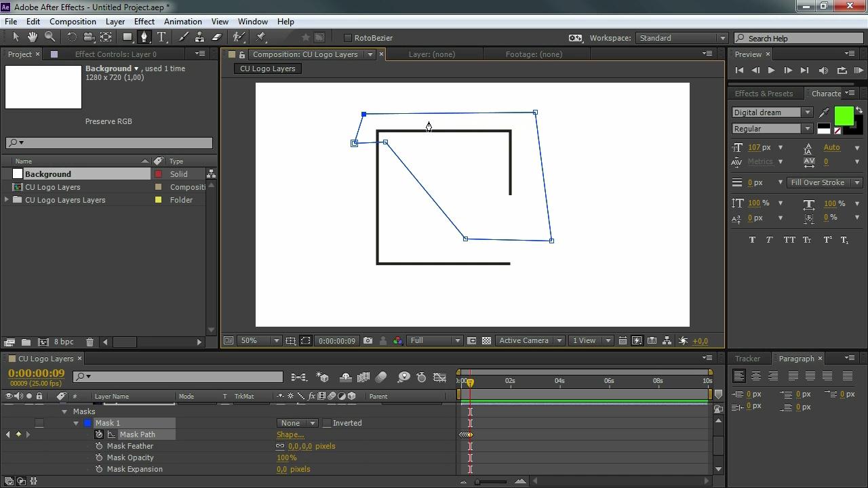The image size is (868, 488).
Task: Select the Roto Brush tool
Action: [239, 37]
